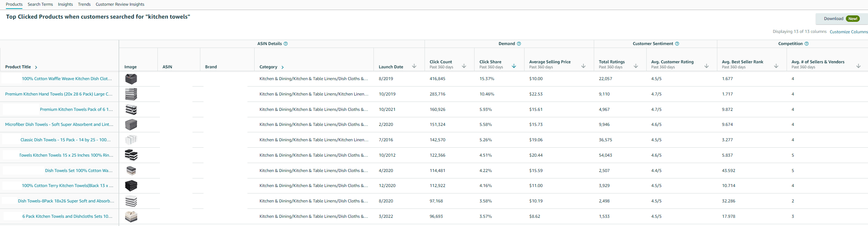Sort by Avg. # of Sellers & Vendors

pyautogui.click(x=858, y=66)
